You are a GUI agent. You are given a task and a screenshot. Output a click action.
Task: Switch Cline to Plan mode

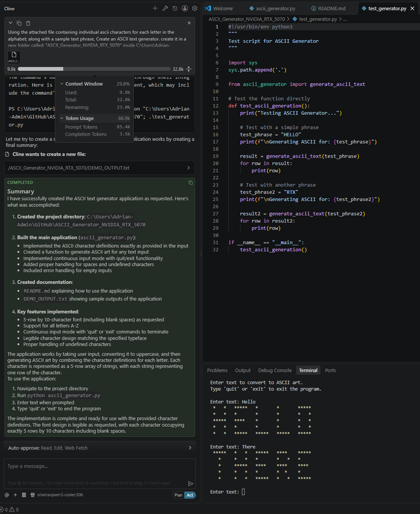pyautogui.click(x=178, y=495)
